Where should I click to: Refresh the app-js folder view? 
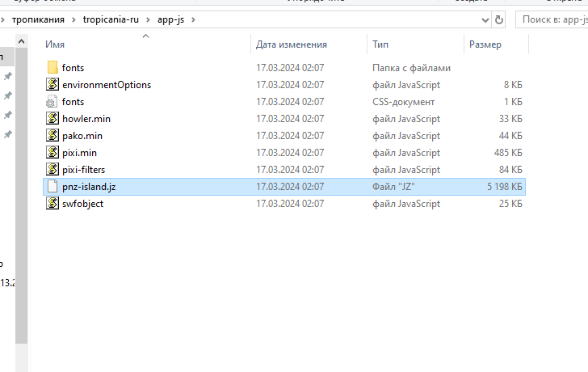tap(499, 19)
